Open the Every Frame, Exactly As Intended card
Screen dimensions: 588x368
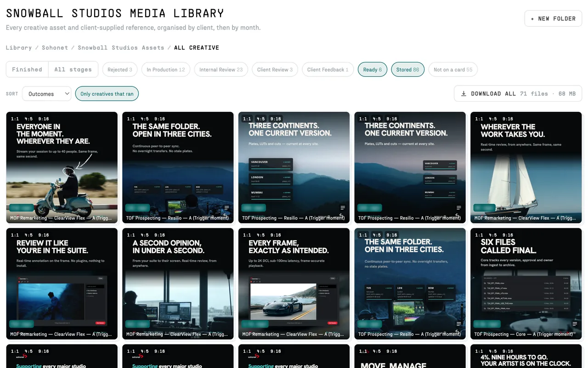point(294,284)
